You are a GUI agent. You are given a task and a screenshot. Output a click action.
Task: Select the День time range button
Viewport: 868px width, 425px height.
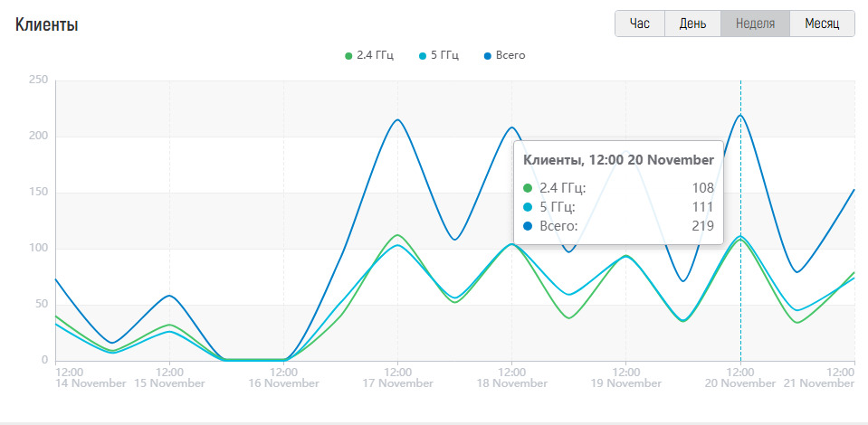coord(692,24)
